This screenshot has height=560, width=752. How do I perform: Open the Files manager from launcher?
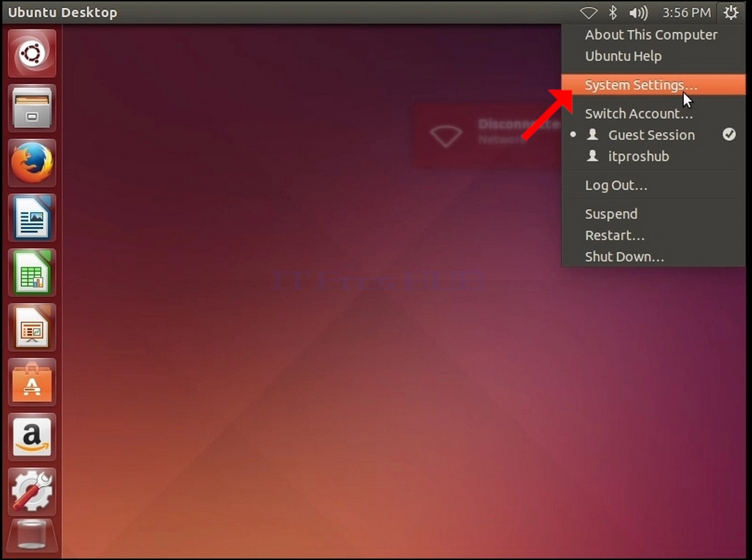pyautogui.click(x=32, y=108)
